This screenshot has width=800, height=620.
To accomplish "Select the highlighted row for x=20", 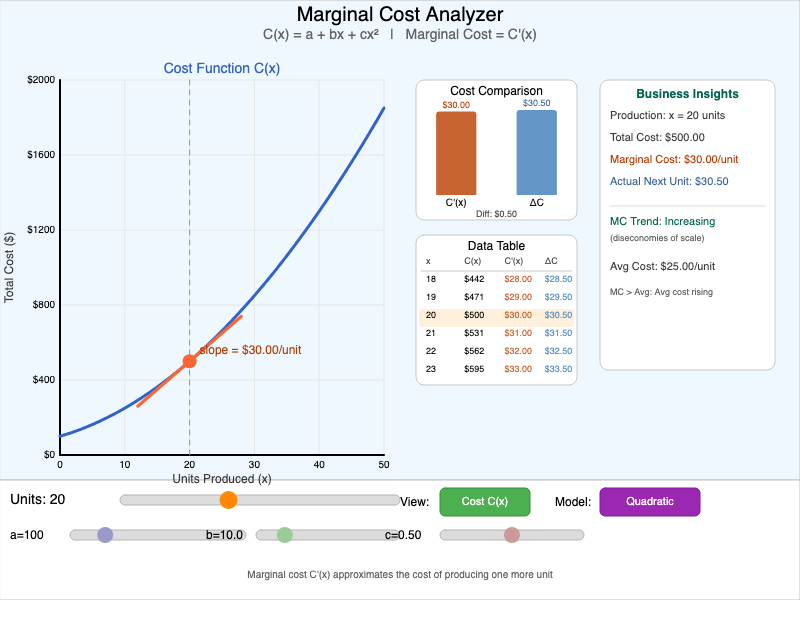I will [x=496, y=313].
